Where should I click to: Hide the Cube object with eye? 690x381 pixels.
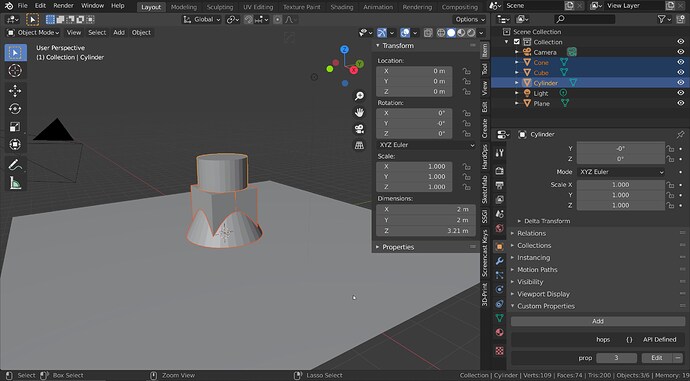pos(680,73)
